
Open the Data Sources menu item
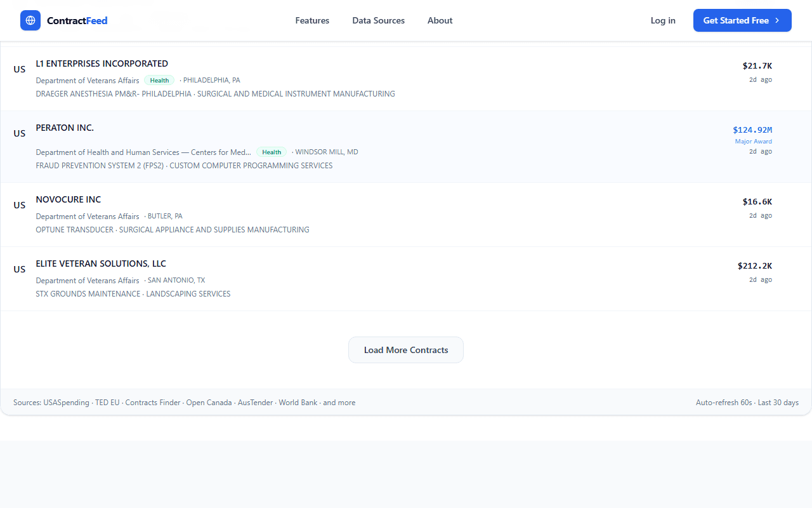[379, 20]
